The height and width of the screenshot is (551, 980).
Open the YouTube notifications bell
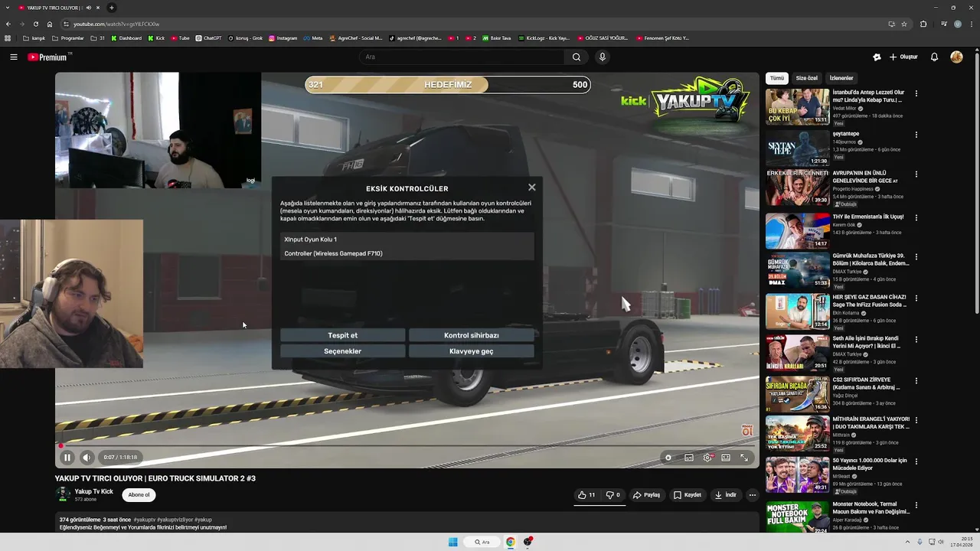(934, 57)
